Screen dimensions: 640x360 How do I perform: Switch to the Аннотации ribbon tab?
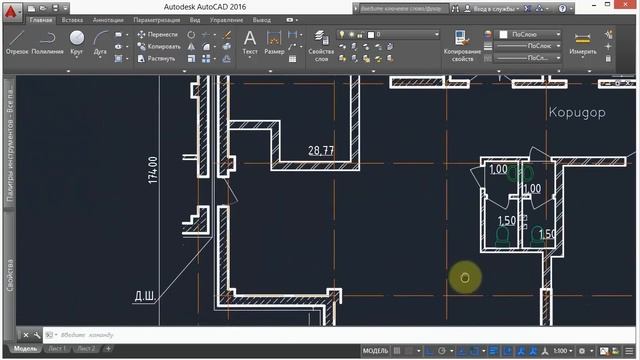pos(108,20)
